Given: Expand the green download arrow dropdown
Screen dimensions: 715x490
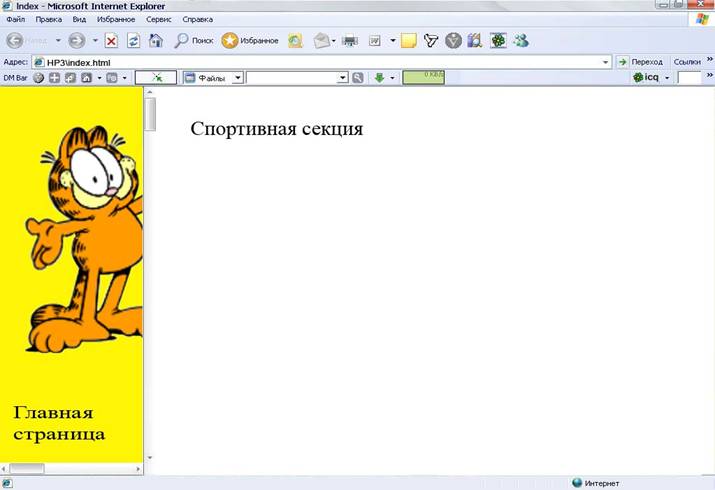Looking at the screenshot, I should [x=392, y=78].
